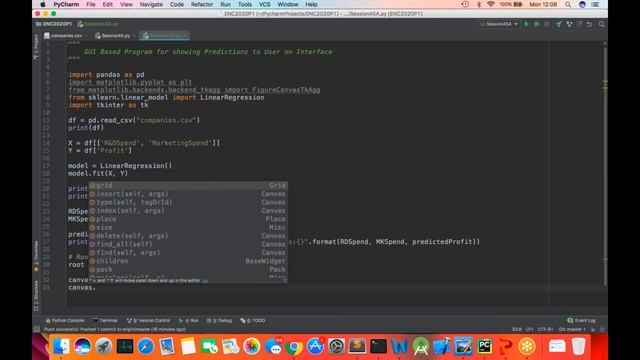
Task: Choose 'type(self, tagOrId)' in autocomplete list
Action: tap(188, 202)
